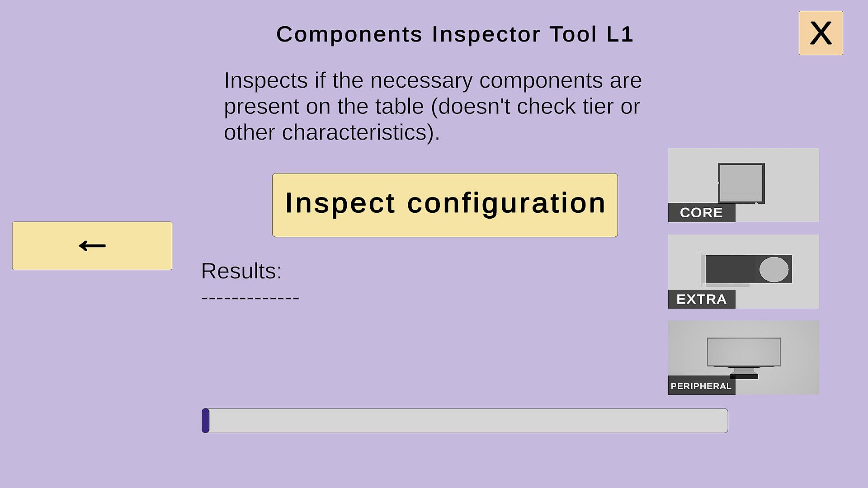Click the X close icon

click(821, 33)
